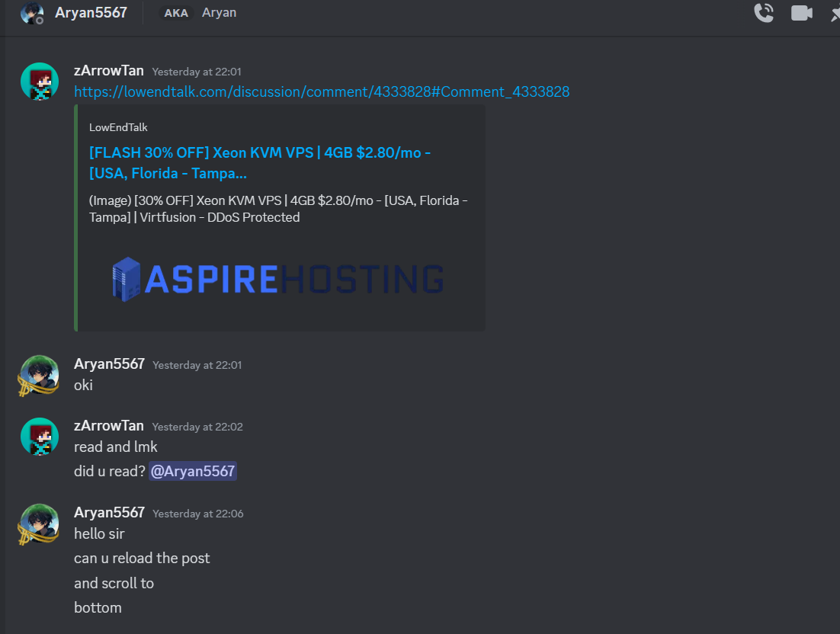Click the @Aryan5567 mention
840x634 pixels.
pos(193,471)
